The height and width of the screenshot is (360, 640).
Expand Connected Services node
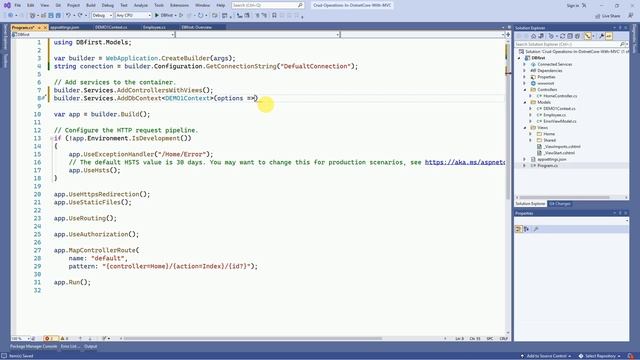(x=525, y=64)
